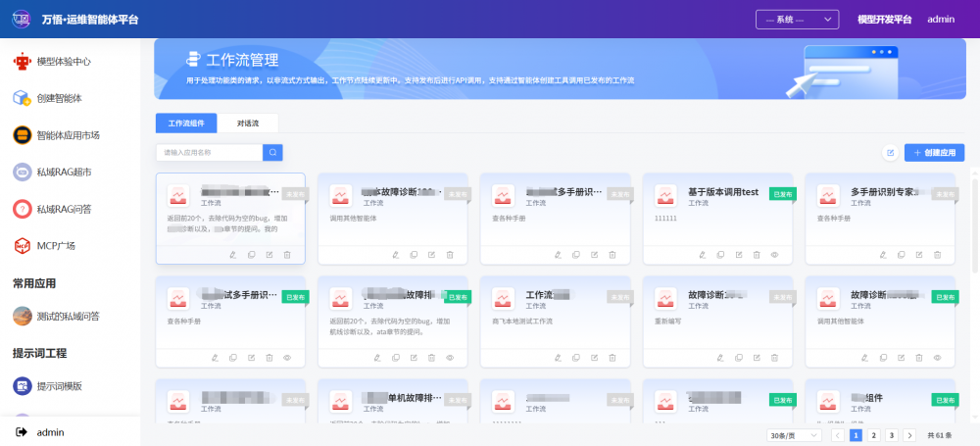Go to next page with right chevron
The width and height of the screenshot is (980, 446).
pos(909,434)
